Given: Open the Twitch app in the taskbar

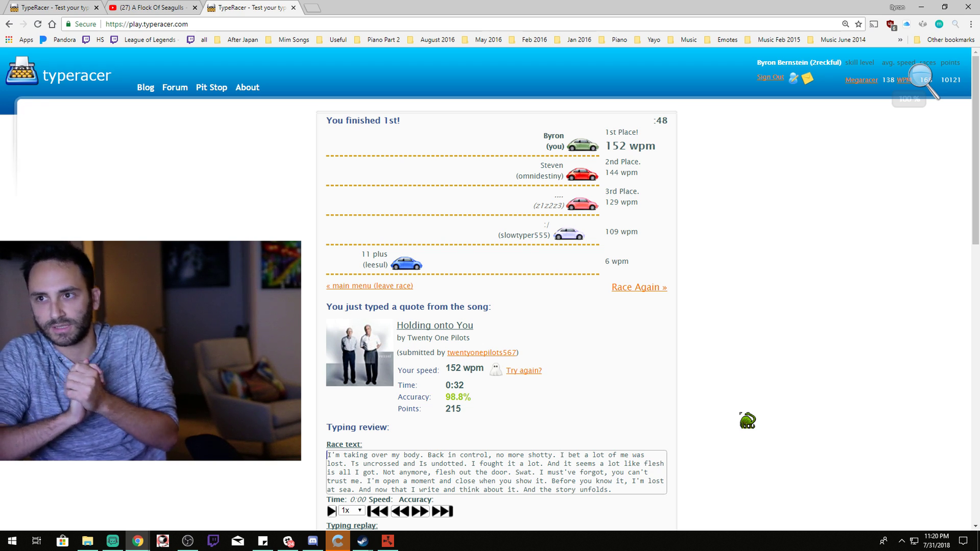Looking at the screenshot, I should 213,541.
